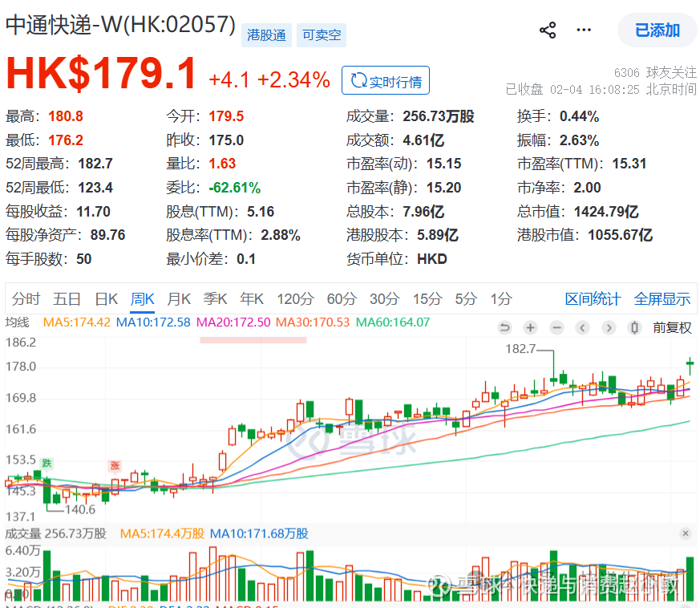Open the 前复权 adjustment dropdown
The image size is (700, 608).
point(672,328)
